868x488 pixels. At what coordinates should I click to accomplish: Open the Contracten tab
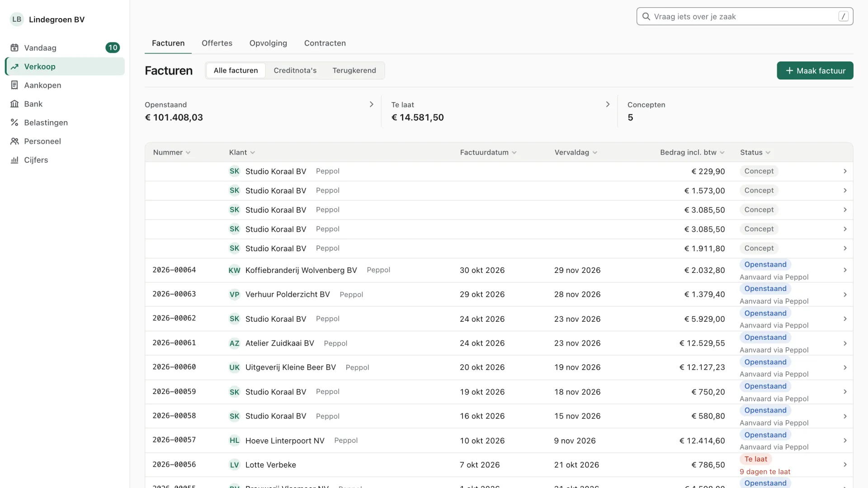[325, 43]
